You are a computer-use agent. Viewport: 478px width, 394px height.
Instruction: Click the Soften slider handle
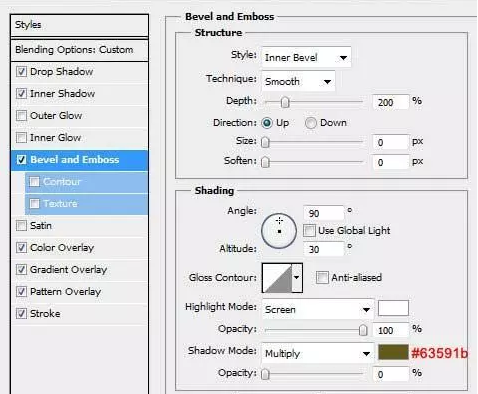[265, 162]
